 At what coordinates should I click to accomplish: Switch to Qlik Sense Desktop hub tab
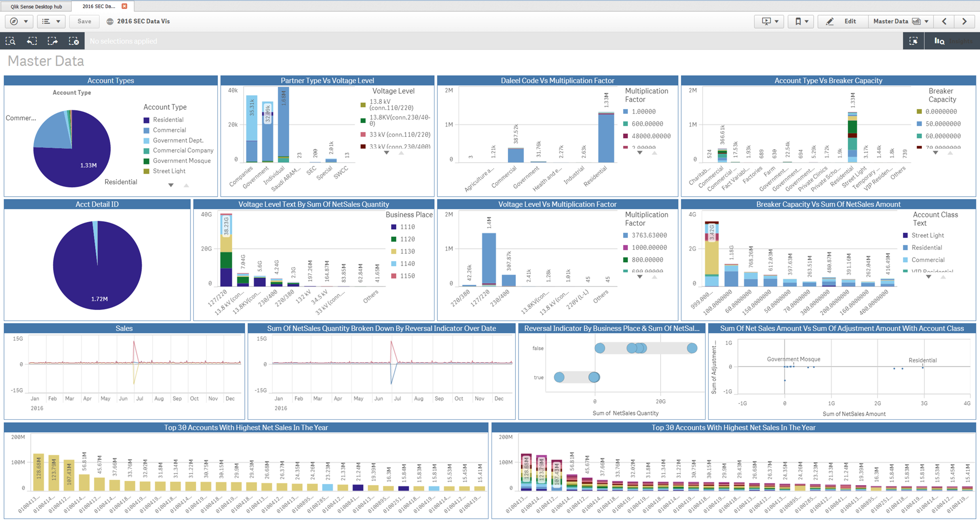[x=36, y=6]
